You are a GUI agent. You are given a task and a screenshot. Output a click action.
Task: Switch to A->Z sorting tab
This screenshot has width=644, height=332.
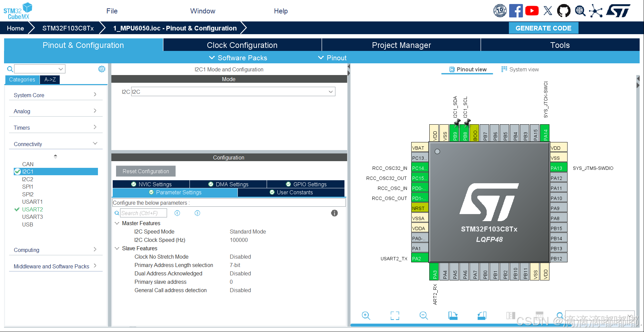pos(50,79)
